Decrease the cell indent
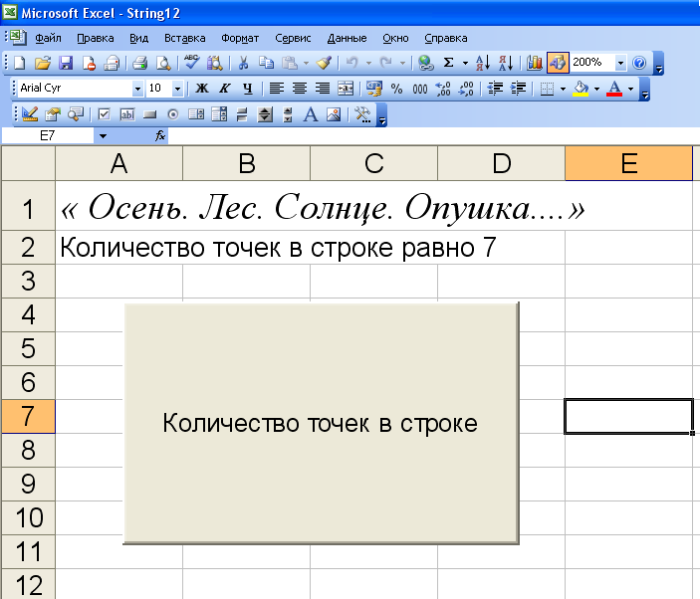700x599 pixels. pyautogui.click(x=495, y=89)
